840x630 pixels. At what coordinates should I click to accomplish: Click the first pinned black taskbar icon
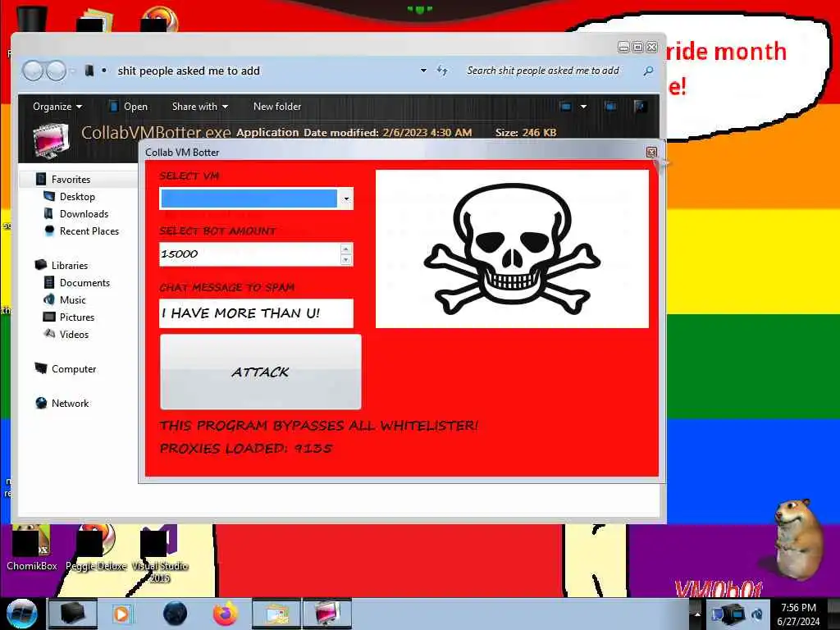pyautogui.click(x=73, y=614)
